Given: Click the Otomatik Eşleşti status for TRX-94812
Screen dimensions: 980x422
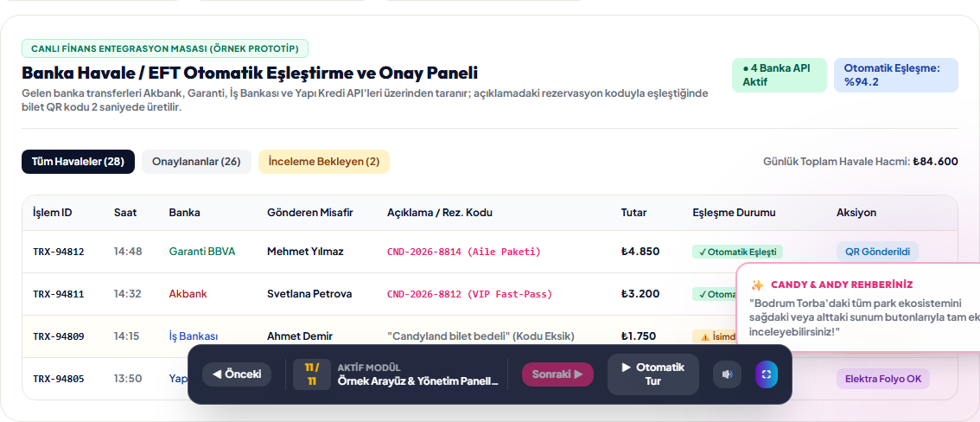Looking at the screenshot, I should click(x=737, y=252).
